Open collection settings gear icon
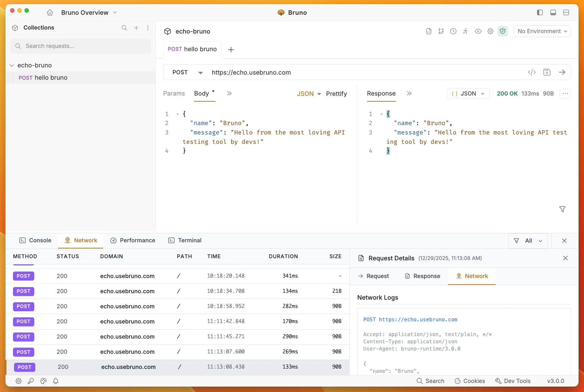 coord(490,31)
